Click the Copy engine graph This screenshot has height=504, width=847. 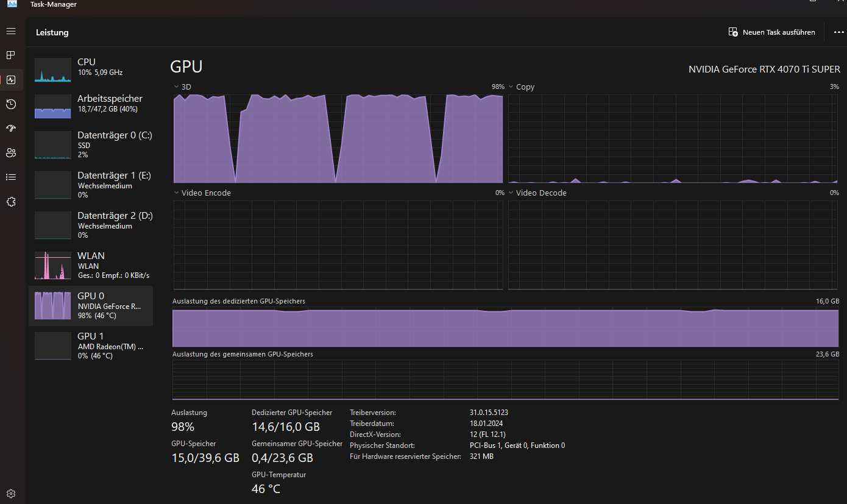tap(673, 138)
